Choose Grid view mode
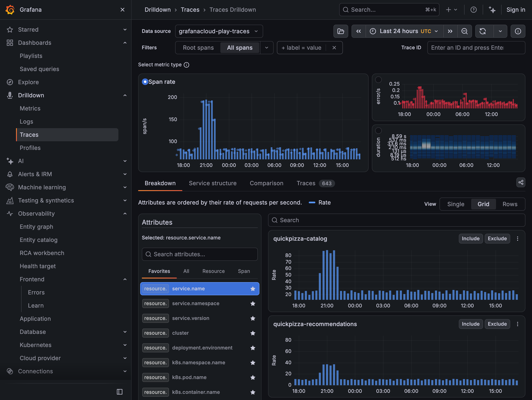532x400 pixels. coord(483,204)
